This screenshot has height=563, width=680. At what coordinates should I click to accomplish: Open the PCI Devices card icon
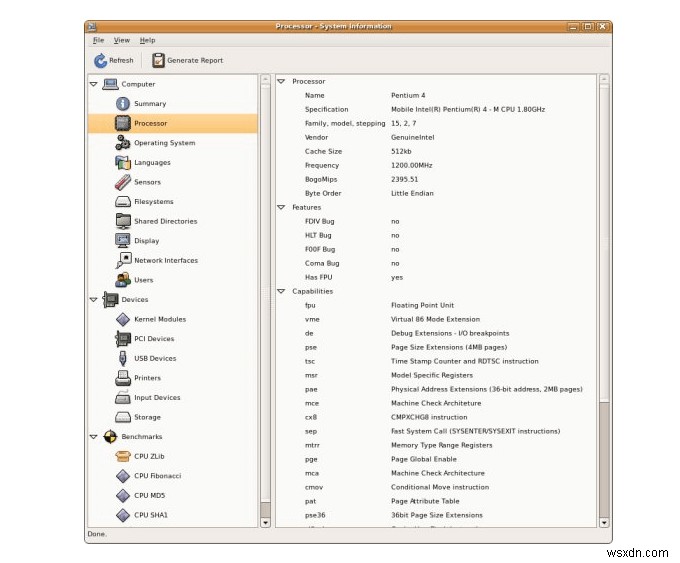123,339
